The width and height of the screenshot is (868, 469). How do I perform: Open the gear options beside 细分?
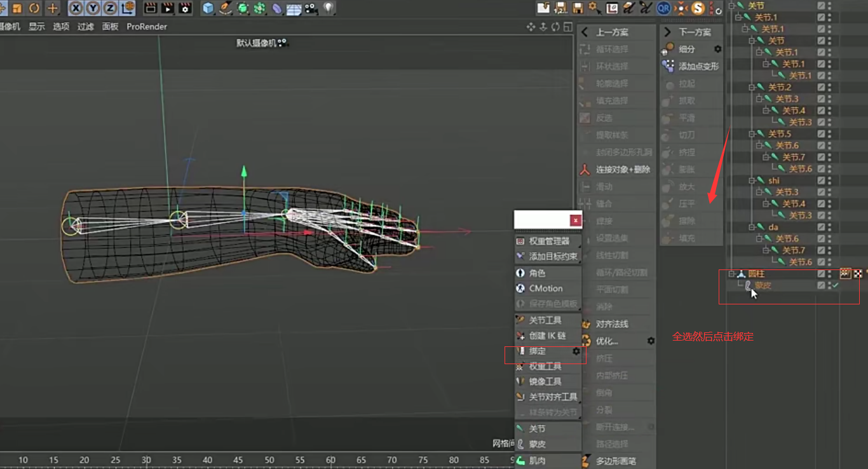point(717,49)
